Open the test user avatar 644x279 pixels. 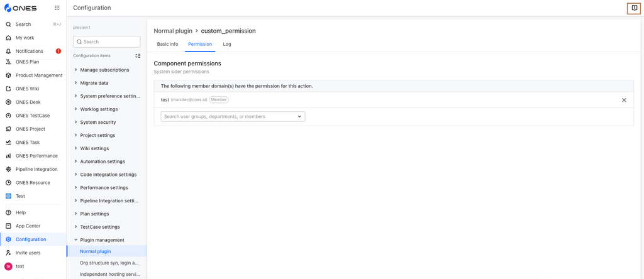coord(8,266)
